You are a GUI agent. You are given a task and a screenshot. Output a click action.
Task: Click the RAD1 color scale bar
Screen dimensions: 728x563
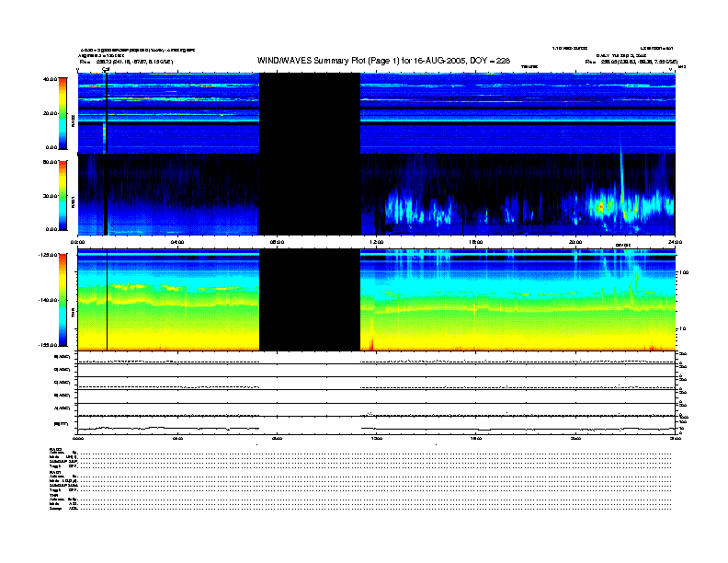tap(63, 196)
